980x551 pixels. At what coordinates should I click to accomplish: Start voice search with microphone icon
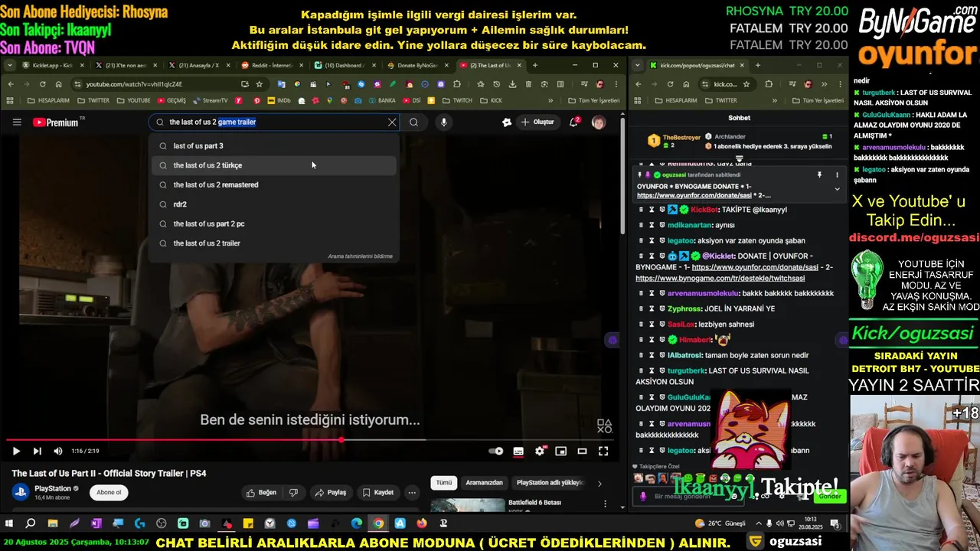pyautogui.click(x=443, y=122)
